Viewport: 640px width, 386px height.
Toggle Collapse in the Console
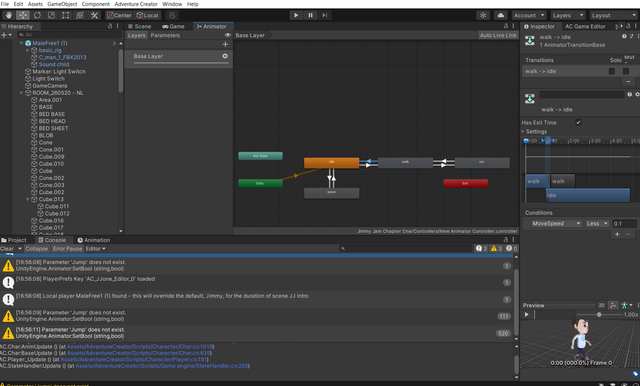36,248
